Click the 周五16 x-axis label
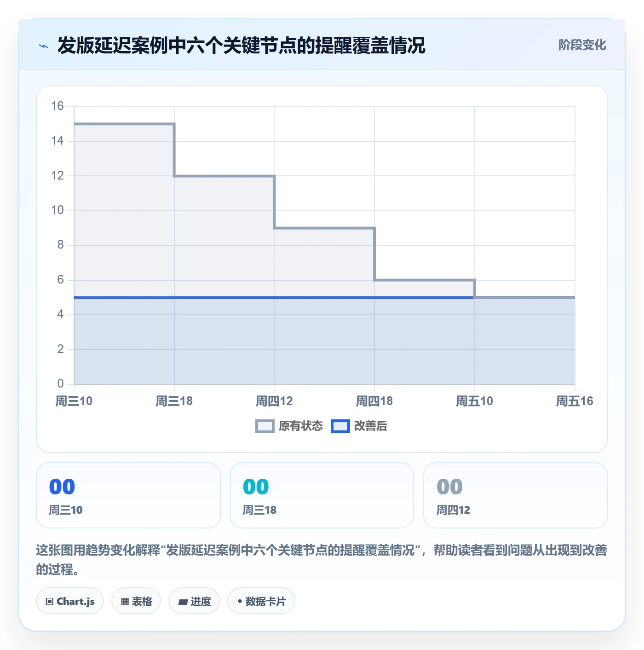The height and width of the screenshot is (650, 644). pos(575,401)
